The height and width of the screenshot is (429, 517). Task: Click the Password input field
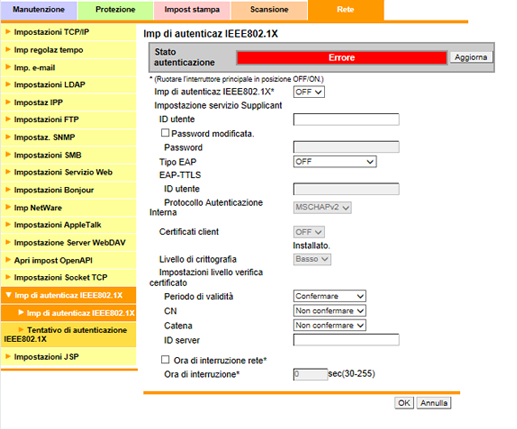[x=346, y=147]
